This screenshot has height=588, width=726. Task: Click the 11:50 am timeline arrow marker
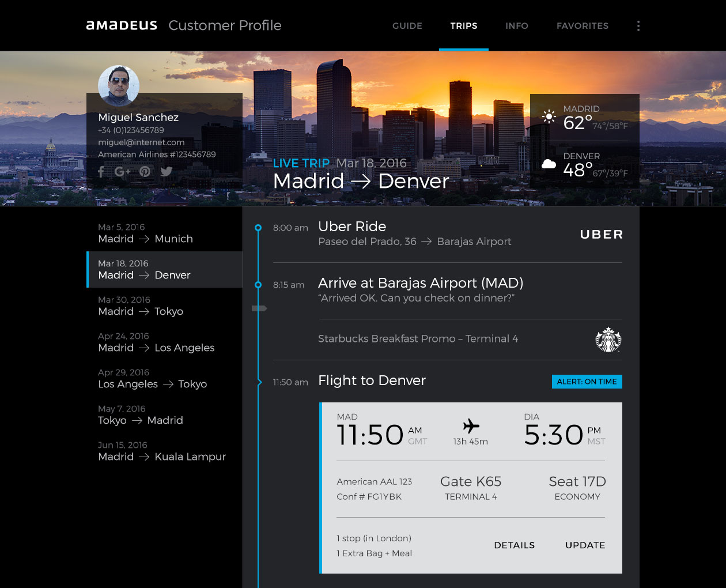259,382
